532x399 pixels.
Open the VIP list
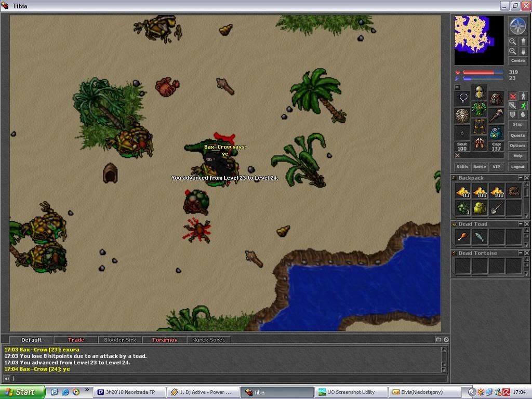(496, 167)
